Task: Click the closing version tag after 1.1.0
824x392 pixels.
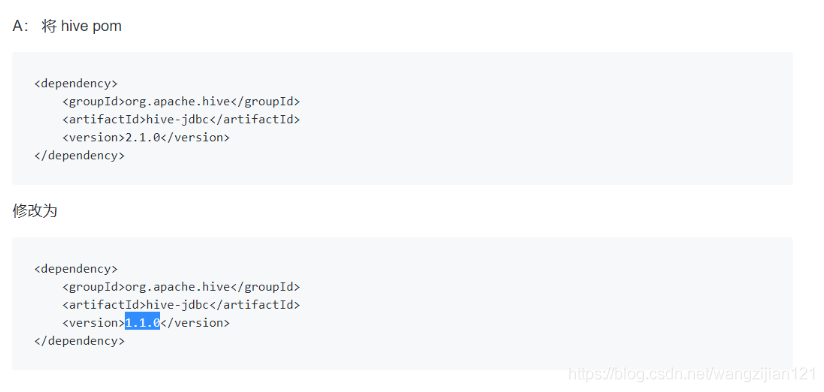Action: pos(195,323)
